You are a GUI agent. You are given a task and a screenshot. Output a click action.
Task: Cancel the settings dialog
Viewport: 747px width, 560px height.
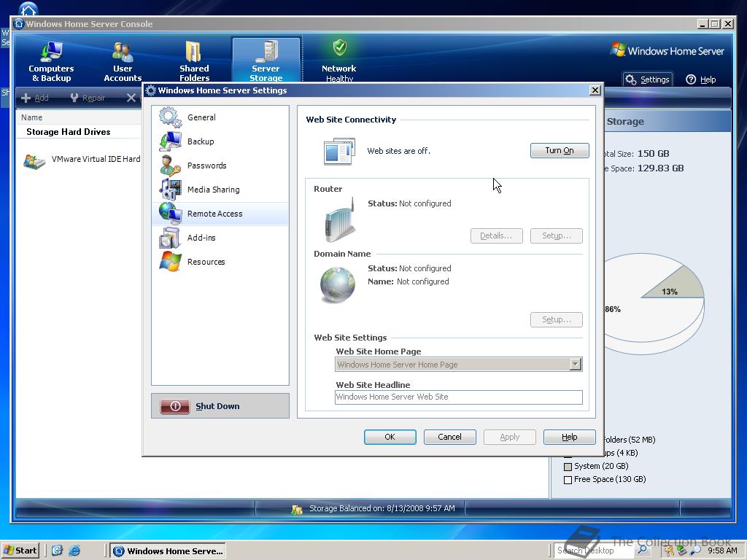[449, 437]
